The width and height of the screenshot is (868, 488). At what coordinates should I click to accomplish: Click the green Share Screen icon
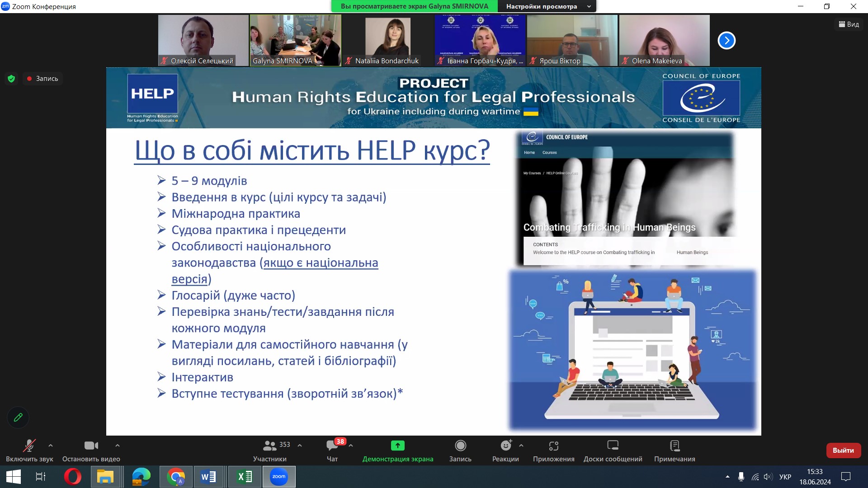[397, 446]
